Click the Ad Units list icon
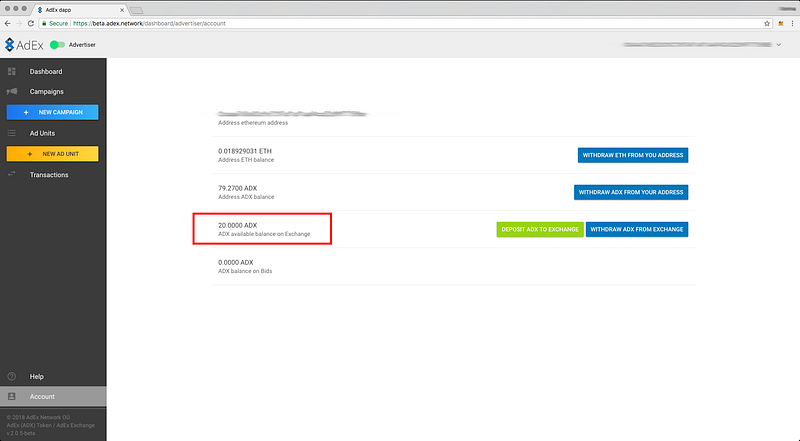This screenshot has height=441, width=800. click(x=12, y=133)
